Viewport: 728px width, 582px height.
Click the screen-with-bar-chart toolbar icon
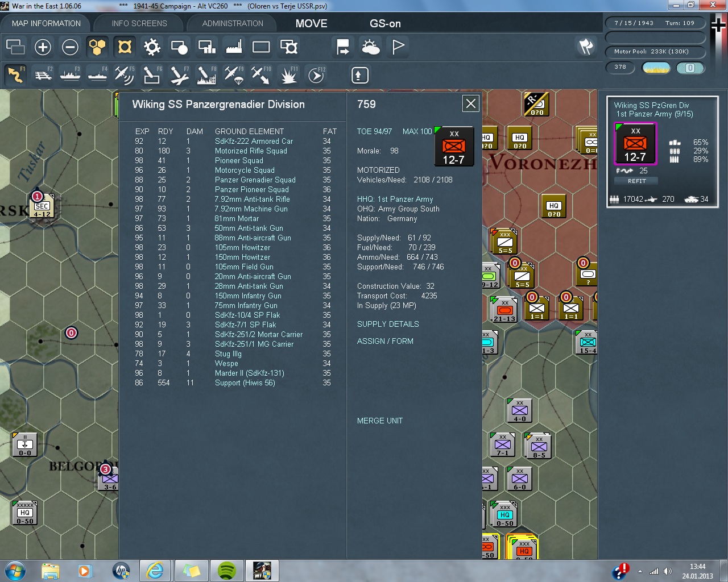tap(206, 47)
